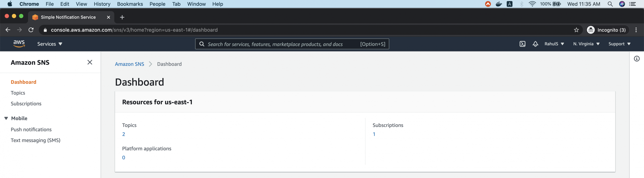This screenshot has height=178, width=644.
Task: Click the AWS logo home icon
Action: click(x=19, y=44)
